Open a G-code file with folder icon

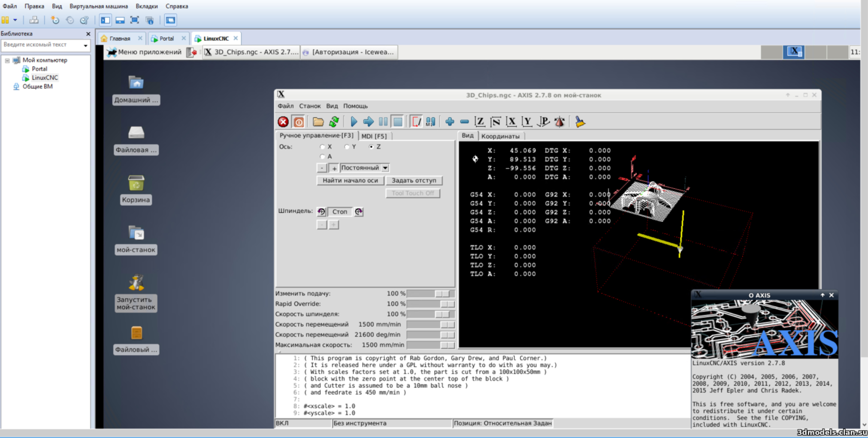click(318, 122)
